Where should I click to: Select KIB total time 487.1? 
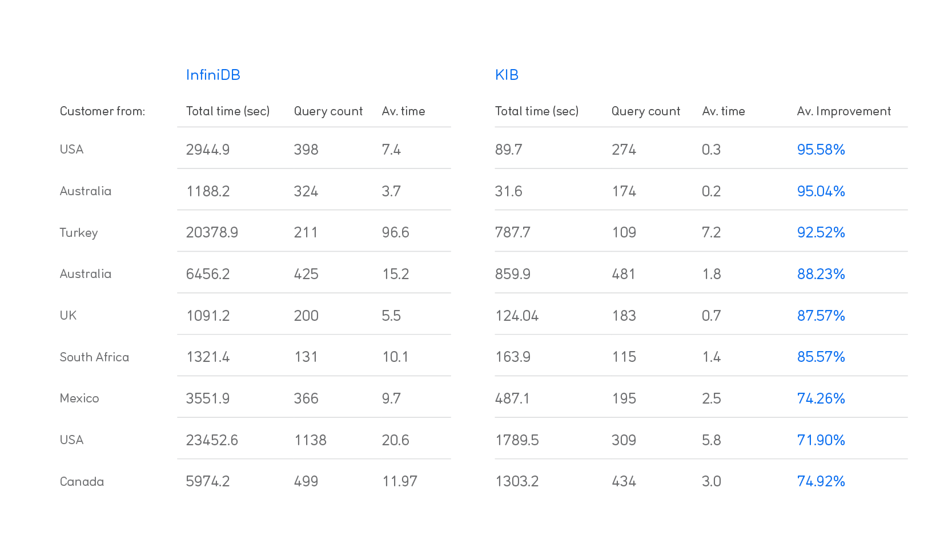coord(512,398)
